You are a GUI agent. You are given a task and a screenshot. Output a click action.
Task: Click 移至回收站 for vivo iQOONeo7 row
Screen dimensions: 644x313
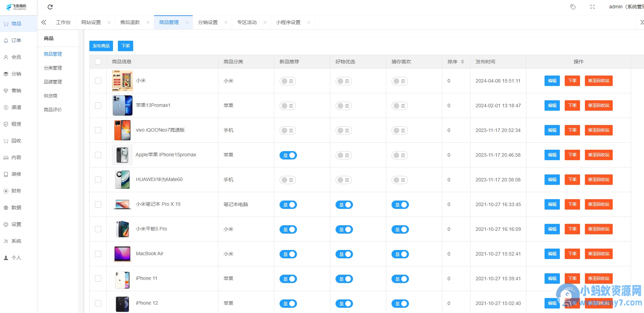[x=599, y=130]
